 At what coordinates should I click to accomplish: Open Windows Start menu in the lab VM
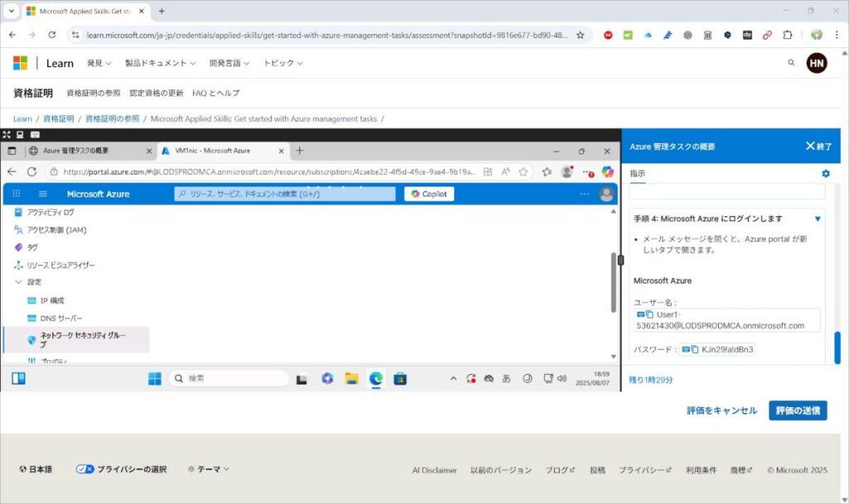[155, 378]
